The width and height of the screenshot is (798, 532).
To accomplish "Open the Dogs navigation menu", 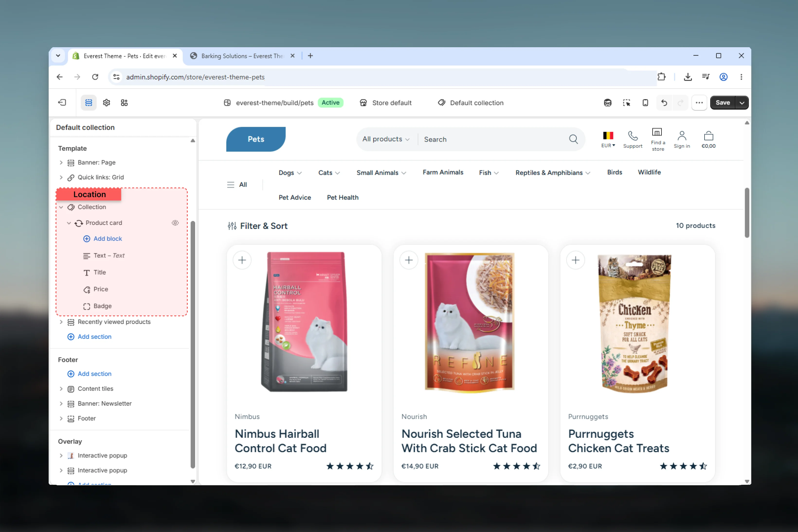I will point(290,173).
